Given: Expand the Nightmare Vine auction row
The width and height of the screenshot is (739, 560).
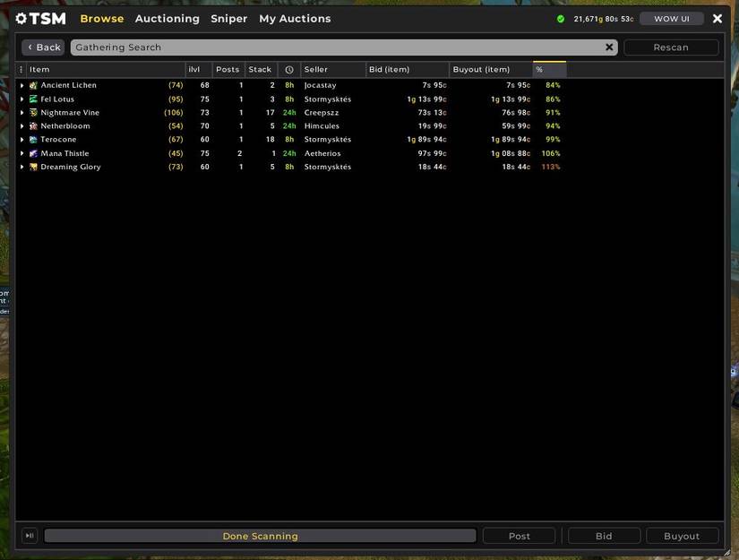Looking at the screenshot, I should tap(21, 110).
